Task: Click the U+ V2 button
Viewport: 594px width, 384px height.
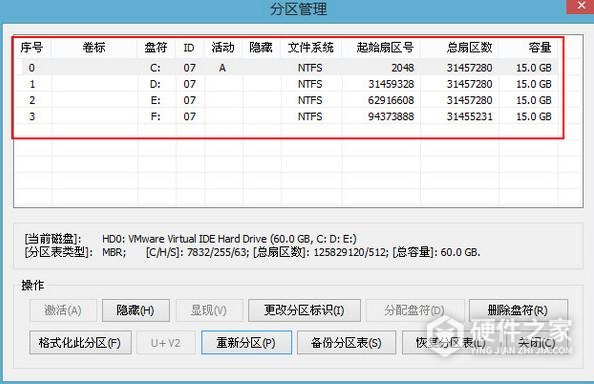Action: 166,343
